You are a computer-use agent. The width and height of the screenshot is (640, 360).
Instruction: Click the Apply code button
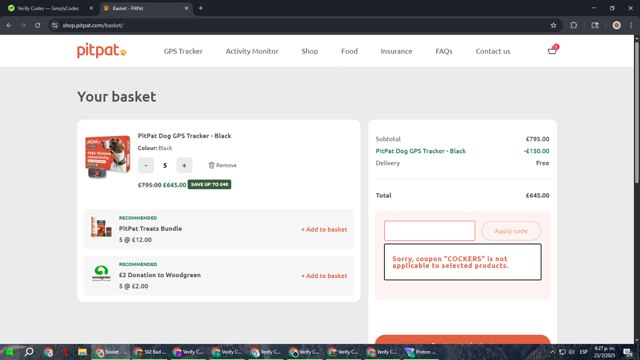tap(511, 231)
